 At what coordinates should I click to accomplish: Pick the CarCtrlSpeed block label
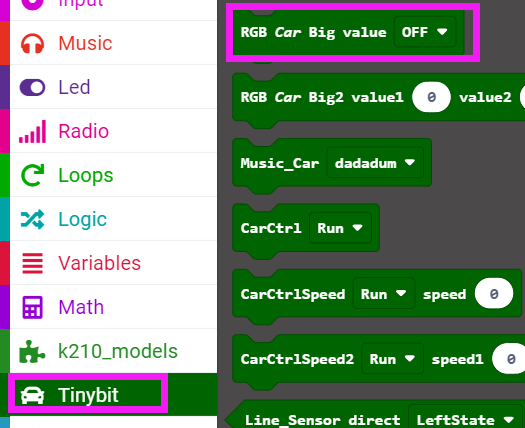293,295
